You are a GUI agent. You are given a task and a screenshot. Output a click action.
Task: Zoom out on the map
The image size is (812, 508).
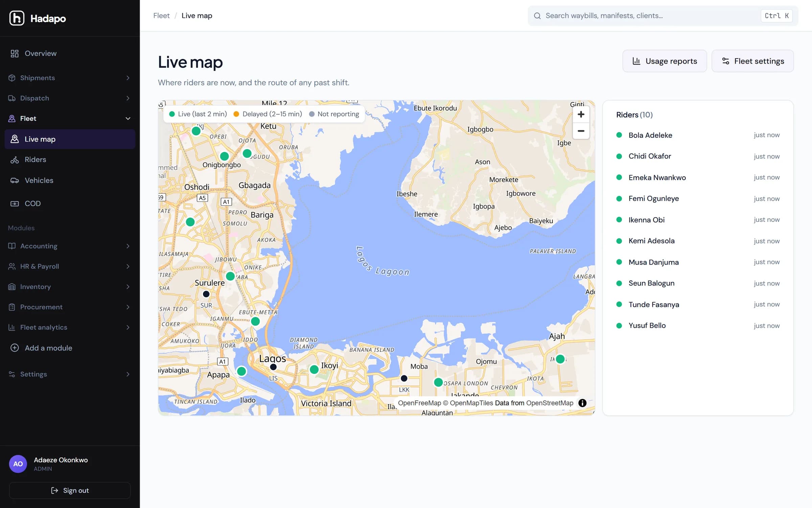581,131
